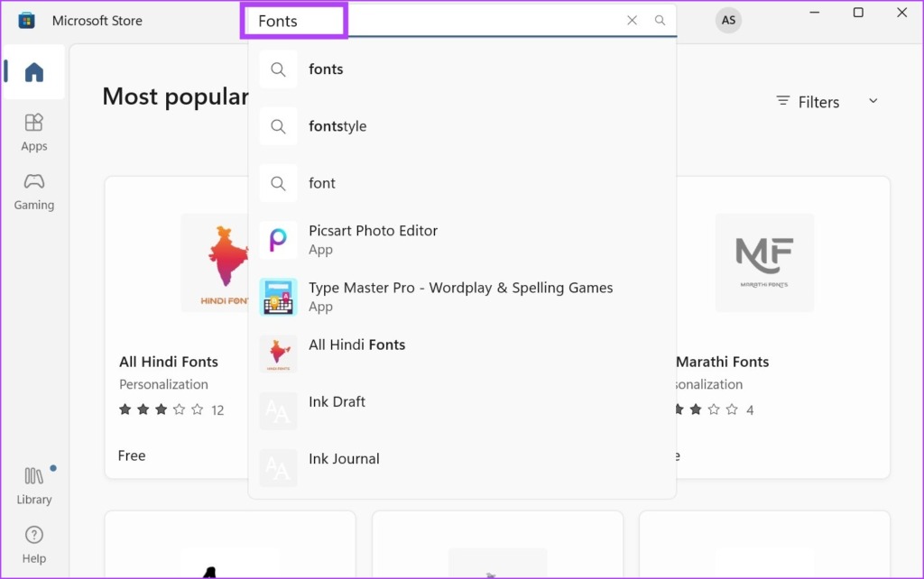Screen dimensions: 924x579
Task: Select the fontstyle search suggestion
Action: point(337,126)
